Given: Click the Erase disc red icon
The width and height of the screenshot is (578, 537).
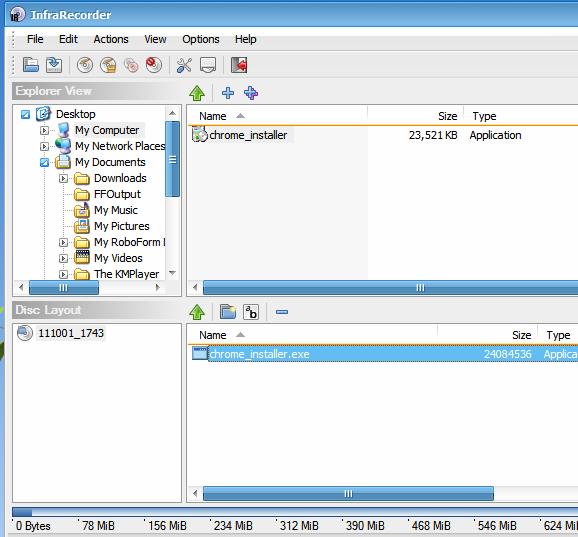Looking at the screenshot, I should pyautogui.click(x=154, y=65).
